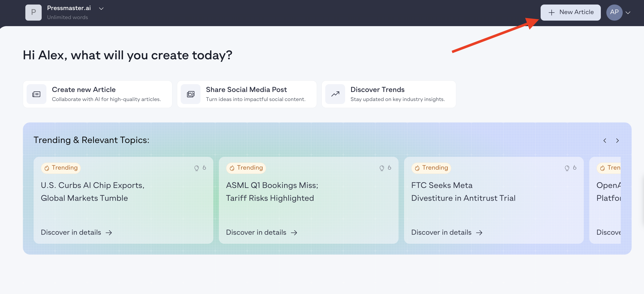Click Trending badge on U.S. Curbs AI Chip card
Viewport: 644px width, 294px height.
click(61, 168)
